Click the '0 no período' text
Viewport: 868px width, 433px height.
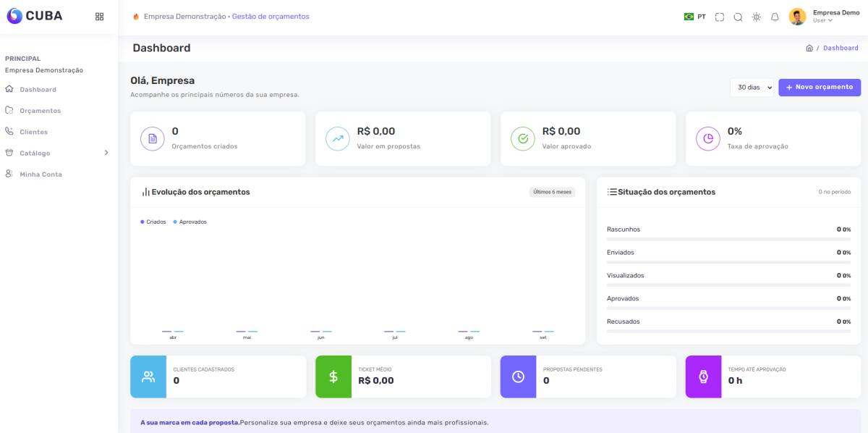(x=835, y=192)
